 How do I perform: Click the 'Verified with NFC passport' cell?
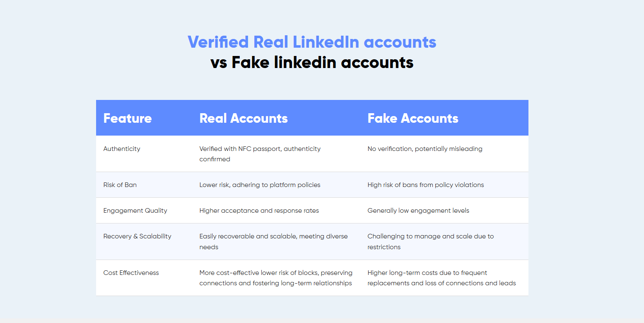tap(260, 154)
